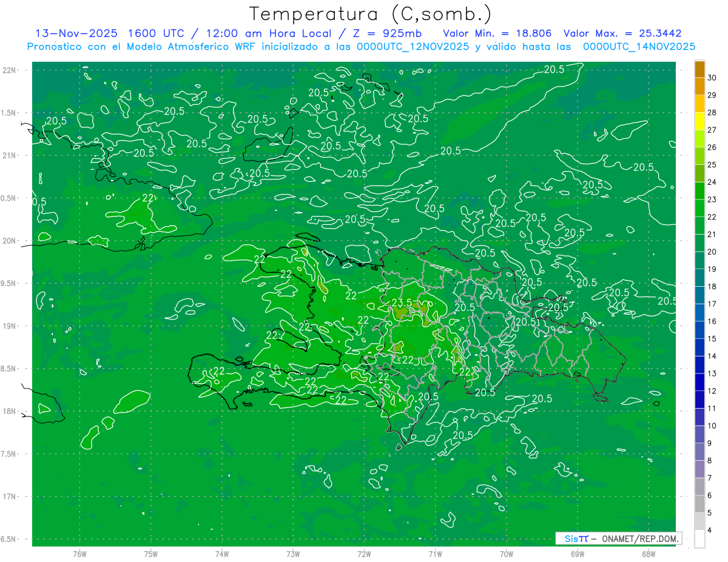
Task: Click the legend value '19'
Action: pyautogui.click(x=712, y=269)
